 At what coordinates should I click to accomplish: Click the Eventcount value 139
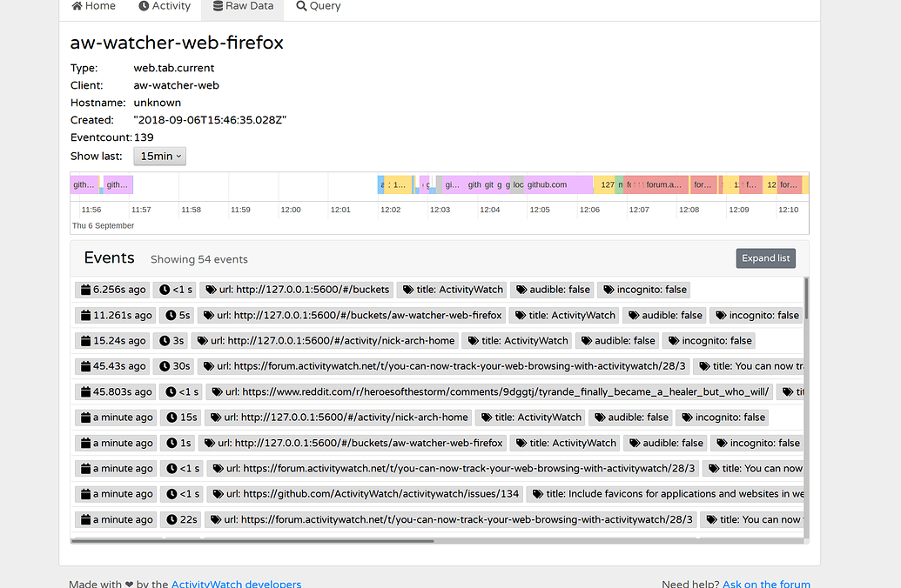coord(144,137)
